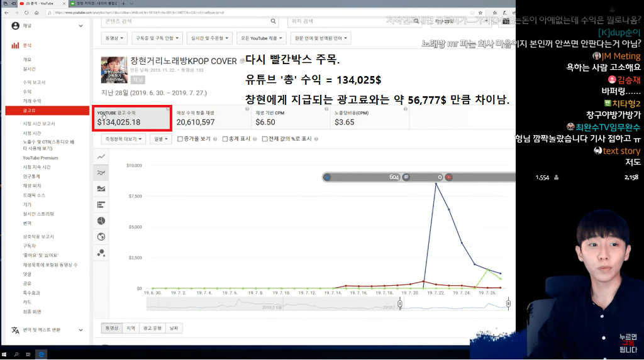Click the taskbar search icon
The height and width of the screenshot is (360, 644).
[16, 354]
